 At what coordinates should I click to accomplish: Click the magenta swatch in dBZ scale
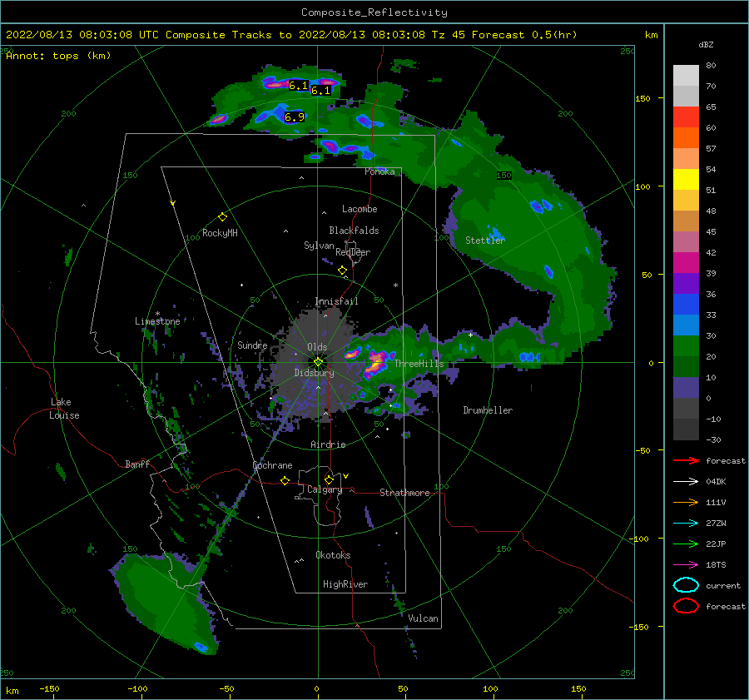tap(686, 263)
